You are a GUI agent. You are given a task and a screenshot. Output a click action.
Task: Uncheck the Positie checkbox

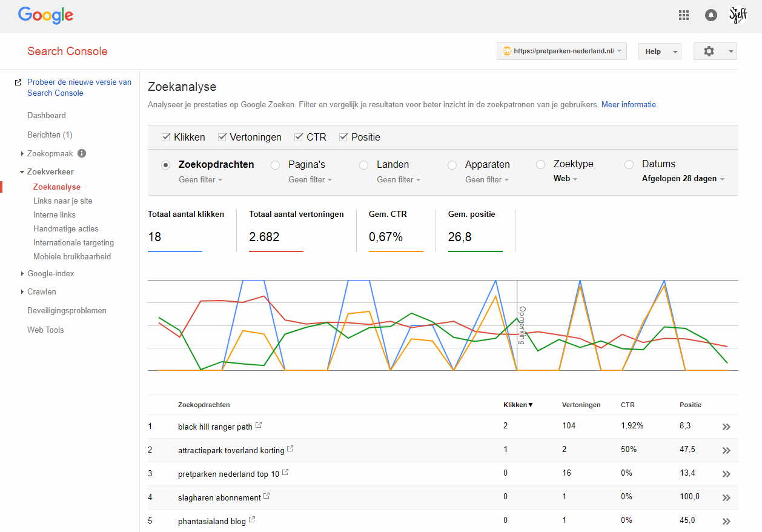pyautogui.click(x=343, y=137)
